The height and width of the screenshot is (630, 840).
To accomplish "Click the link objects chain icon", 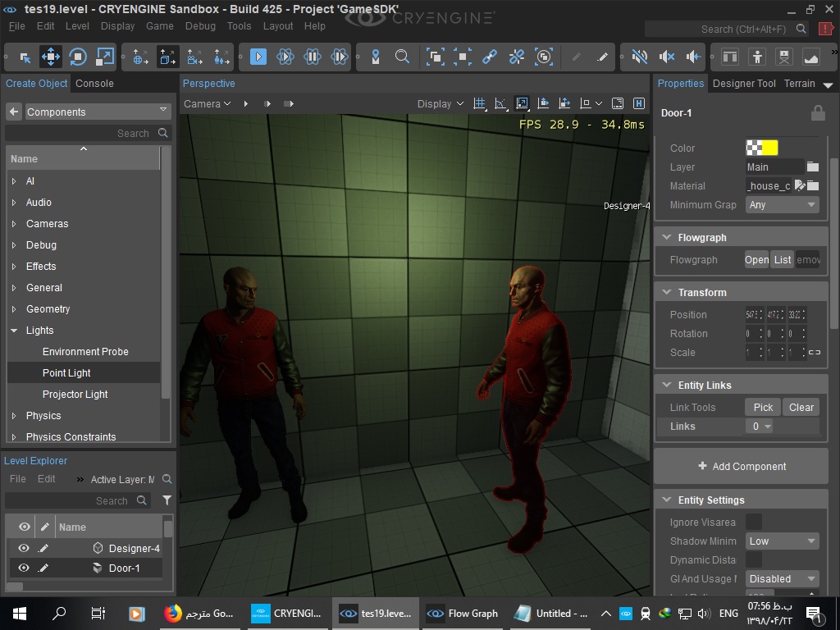I will [x=490, y=57].
